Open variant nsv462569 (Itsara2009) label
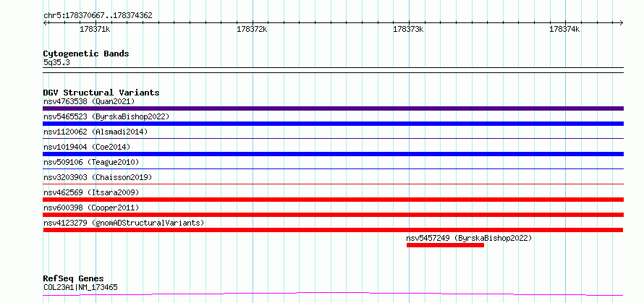This screenshot has height=303, width=644. coord(91,192)
